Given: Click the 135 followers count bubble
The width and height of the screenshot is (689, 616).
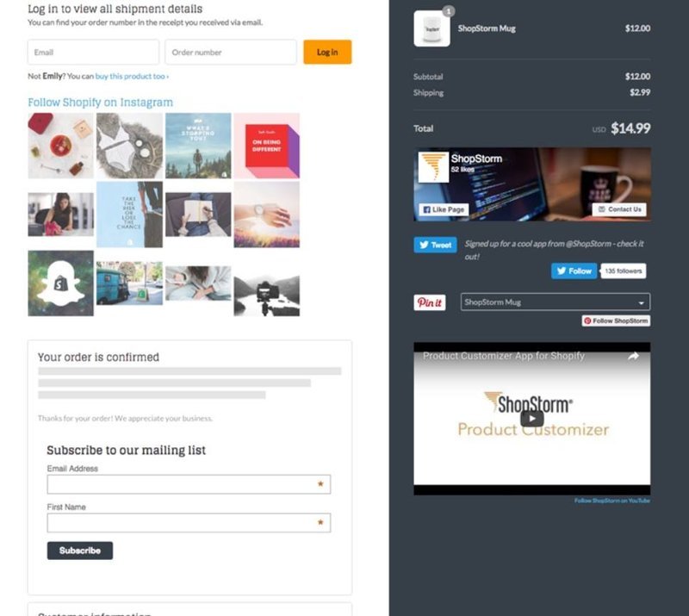Looking at the screenshot, I should click(x=623, y=271).
